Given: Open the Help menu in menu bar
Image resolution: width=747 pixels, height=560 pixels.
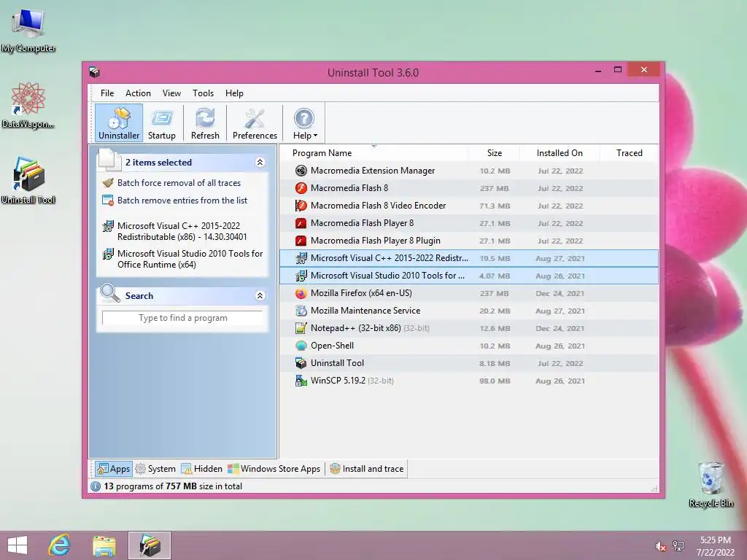Looking at the screenshot, I should [234, 93].
